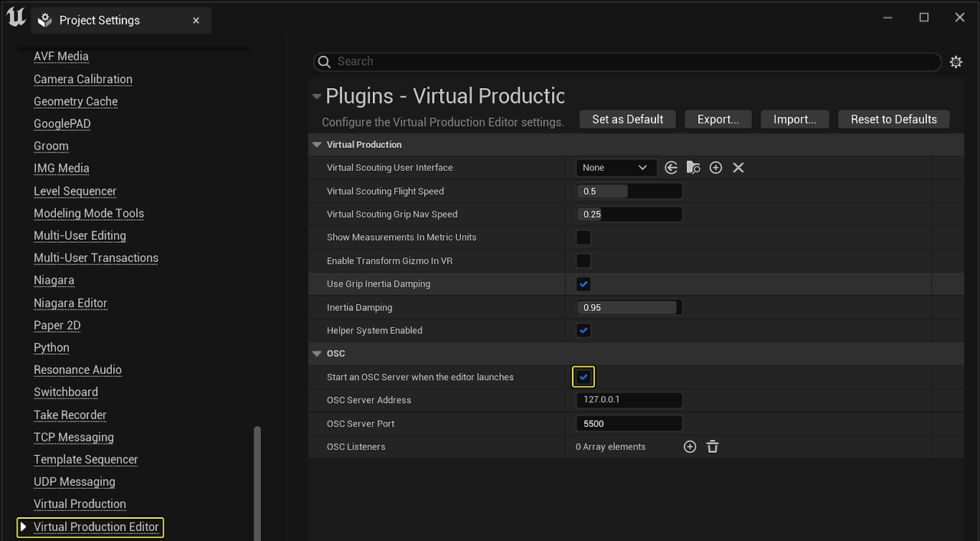Open the settings gear next to search
This screenshot has width=980, height=541.
tap(955, 62)
